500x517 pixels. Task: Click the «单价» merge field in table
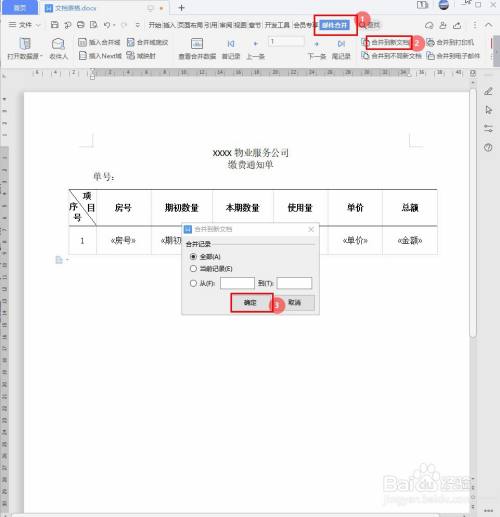tap(355, 240)
